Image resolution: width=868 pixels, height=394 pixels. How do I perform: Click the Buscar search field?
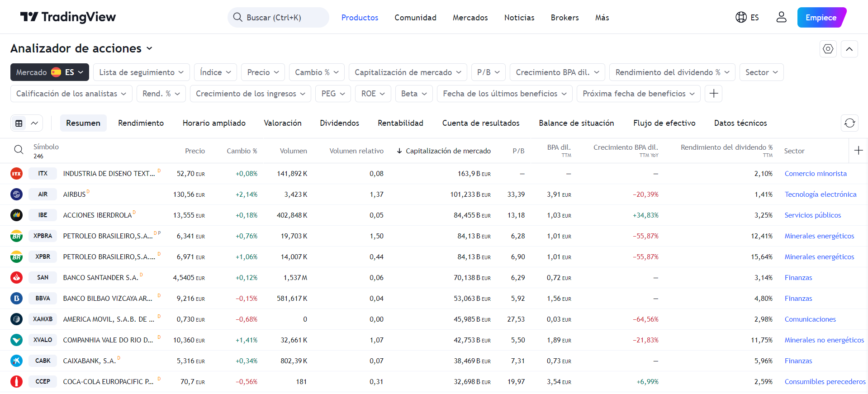(x=278, y=18)
